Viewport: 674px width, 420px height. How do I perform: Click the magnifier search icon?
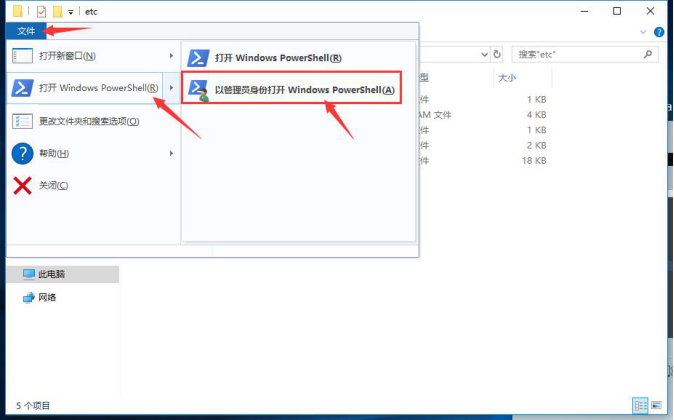click(x=648, y=54)
